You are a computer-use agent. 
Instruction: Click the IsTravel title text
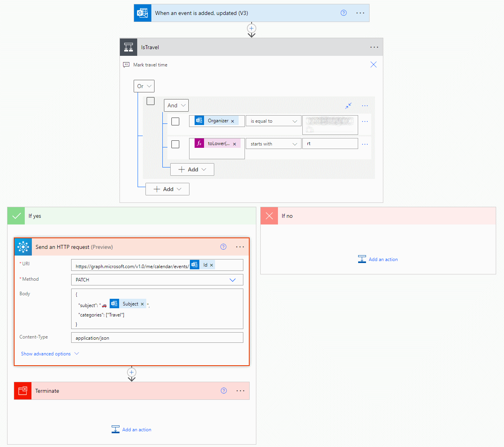pyautogui.click(x=150, y=47)
